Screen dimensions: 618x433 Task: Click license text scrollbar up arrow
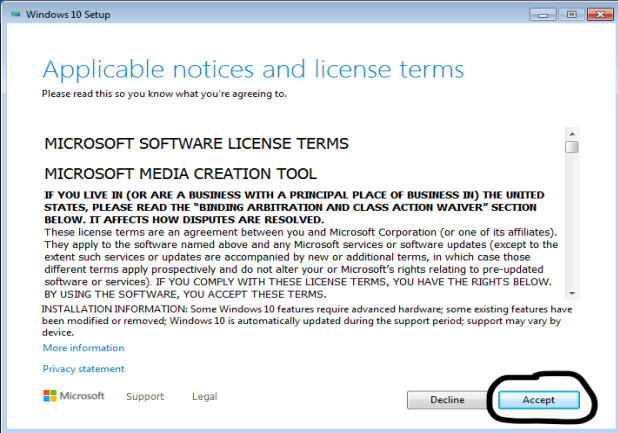[572, 134]
